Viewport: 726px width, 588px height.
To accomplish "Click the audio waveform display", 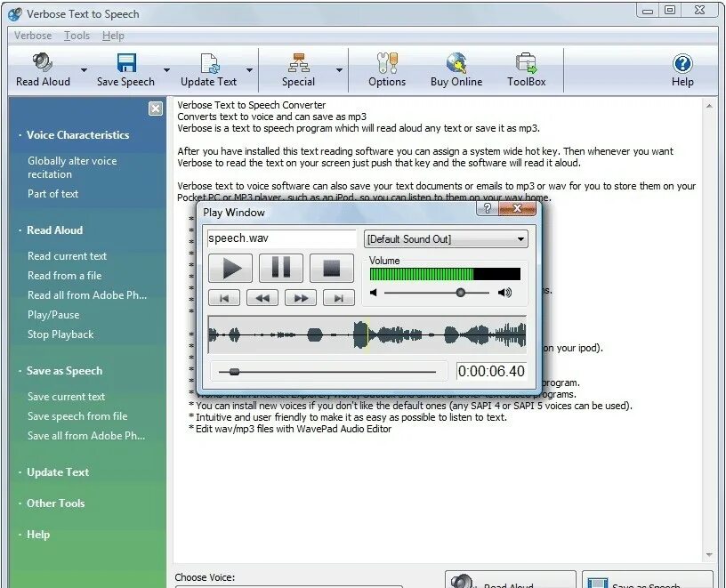I will [367, 334].
